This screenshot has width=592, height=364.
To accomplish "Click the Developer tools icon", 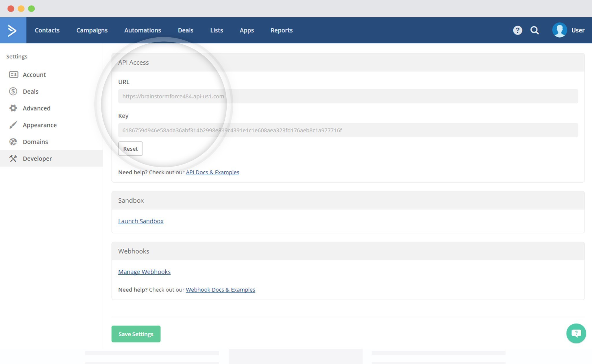I will [13, 158].
